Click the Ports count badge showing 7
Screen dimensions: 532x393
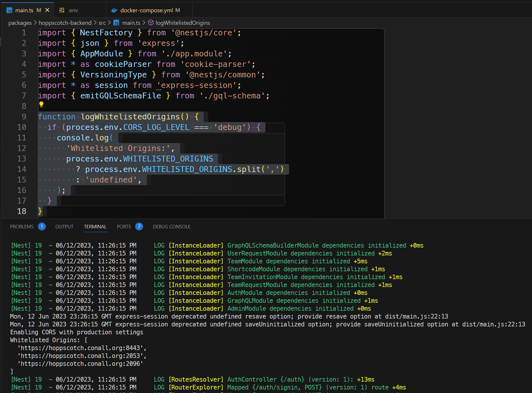click(139, 226)
